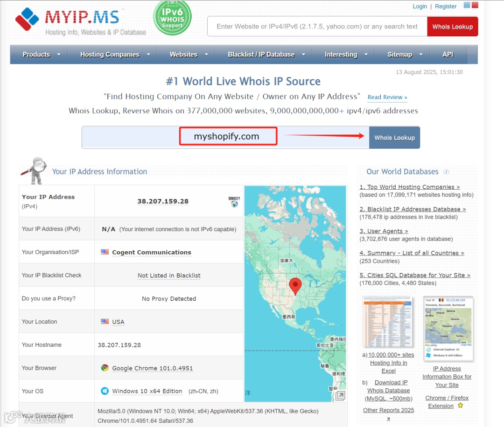Screen dimensions: 504x427
Task: Click the US flag beside USA location
Action: click(105, 321)
